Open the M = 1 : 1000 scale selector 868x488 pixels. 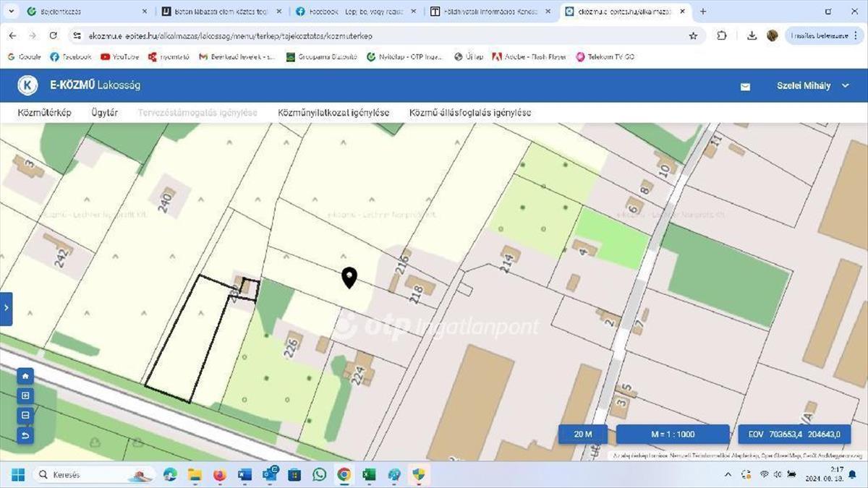[672, 435]
